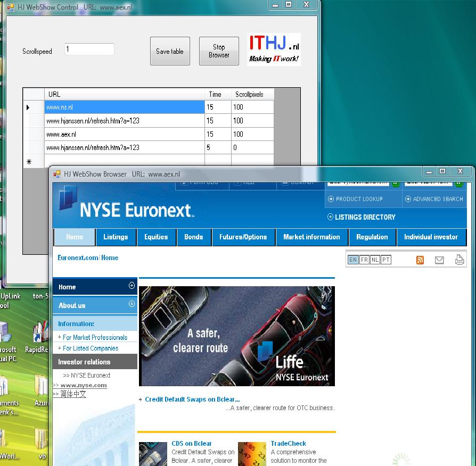476x466 pixels.
Task: Click the NYSE Euronext logo
Action: (x=127, y=203)
